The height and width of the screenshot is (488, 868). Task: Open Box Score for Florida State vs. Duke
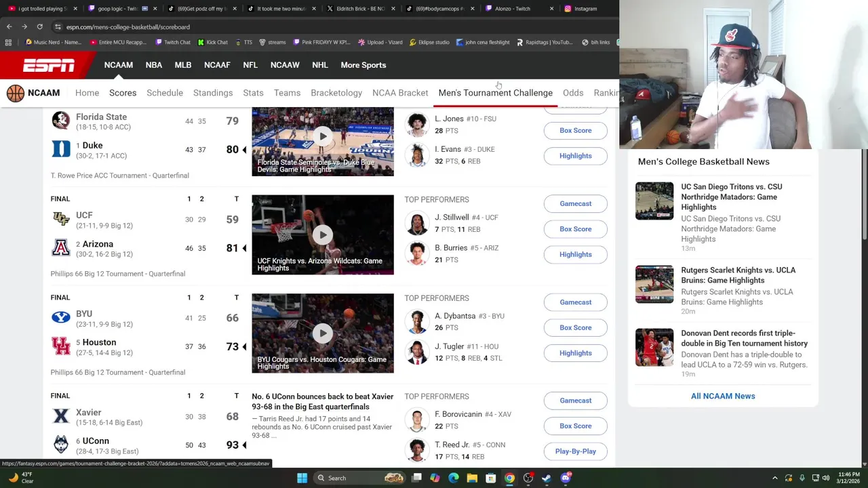point(576,130)
